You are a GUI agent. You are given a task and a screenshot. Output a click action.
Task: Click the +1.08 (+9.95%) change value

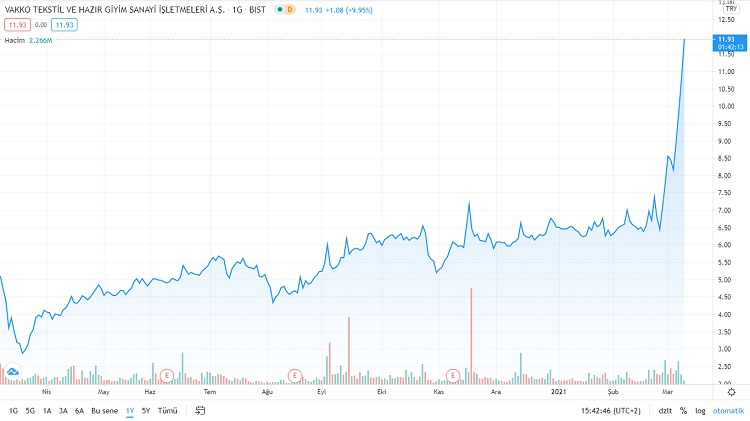349,10
